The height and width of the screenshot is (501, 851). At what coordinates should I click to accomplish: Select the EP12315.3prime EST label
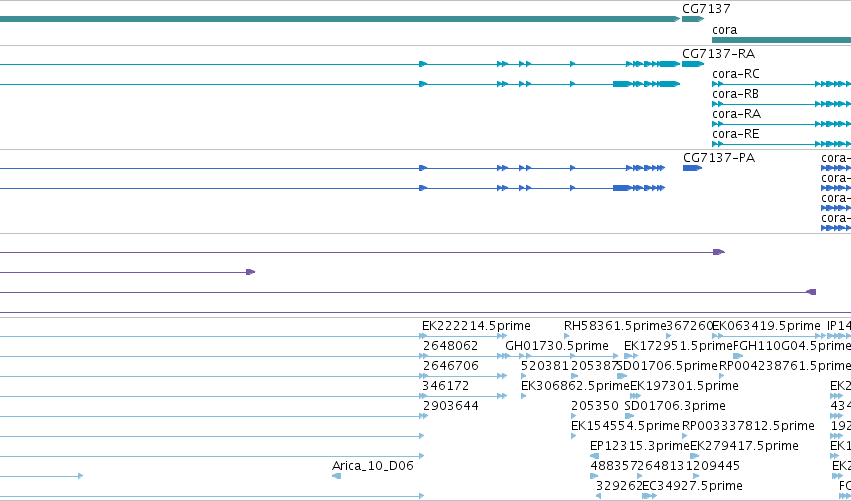click(639, 446)
